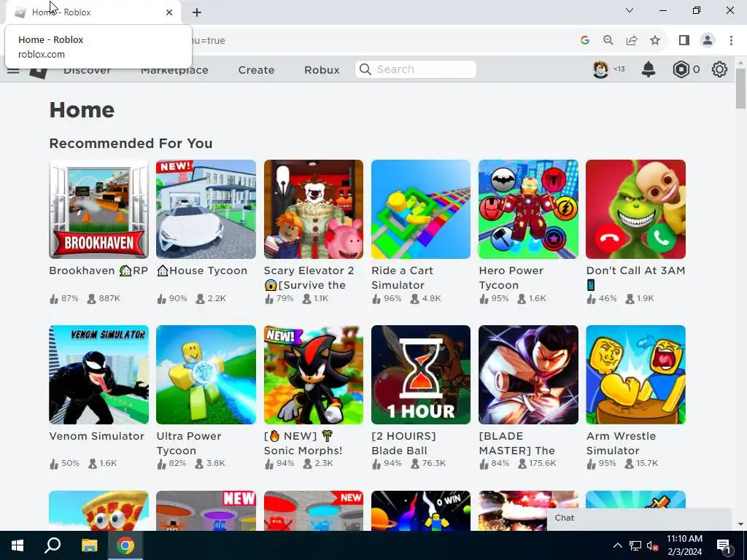Open Arm Wrestle Simulator thumbnail
Screen dimensions: 747x560
click(x=635, y=375)
